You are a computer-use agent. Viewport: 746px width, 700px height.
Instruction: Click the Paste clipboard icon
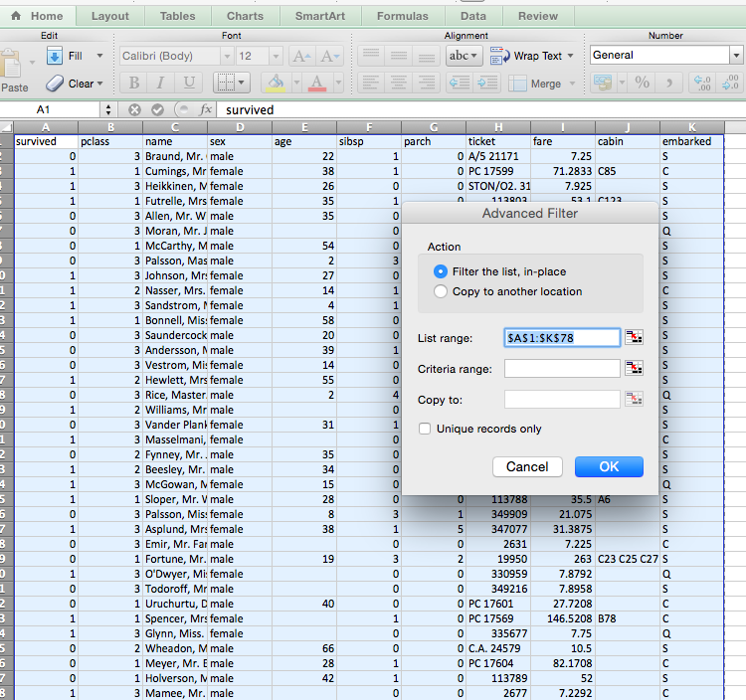(x=11, y=63)
